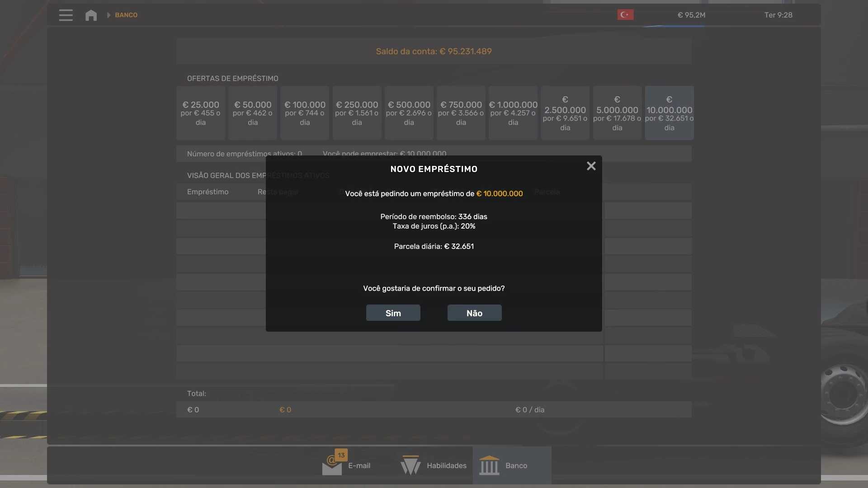Pick the € 5.000.000 loan offer
868x488 pixels.
coord(617,113)
